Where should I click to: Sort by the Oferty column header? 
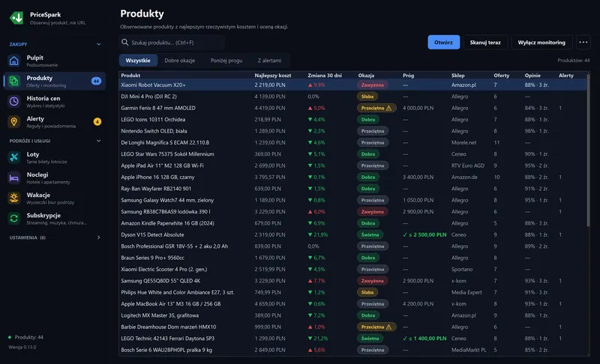point(501,75)
